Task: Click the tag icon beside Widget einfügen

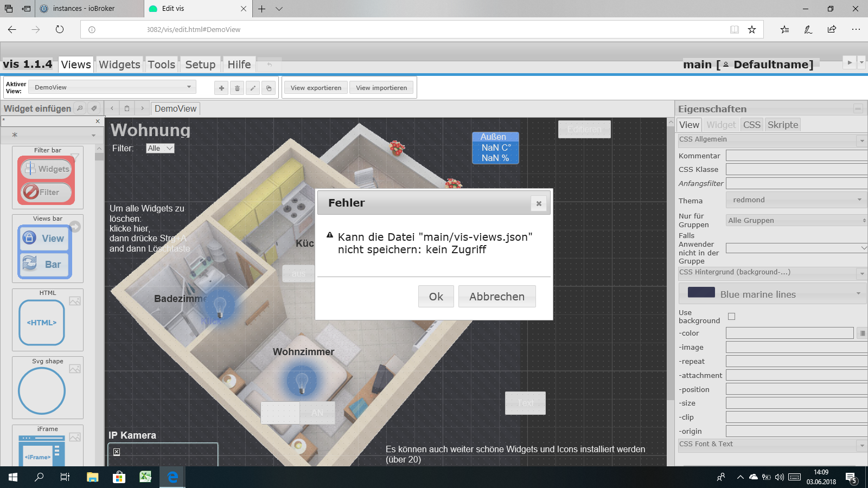Action: coord(94,108)
